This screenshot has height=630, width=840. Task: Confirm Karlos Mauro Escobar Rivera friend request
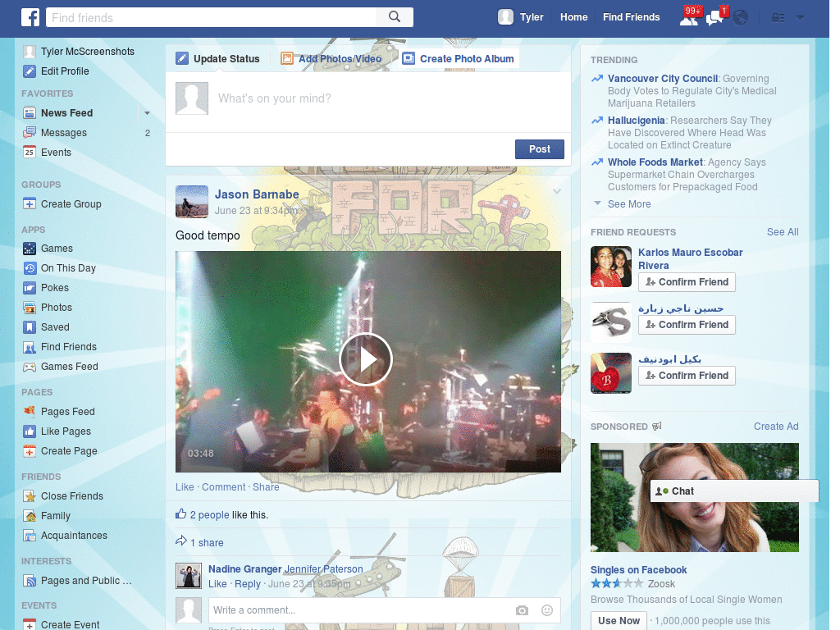[687, 282]
